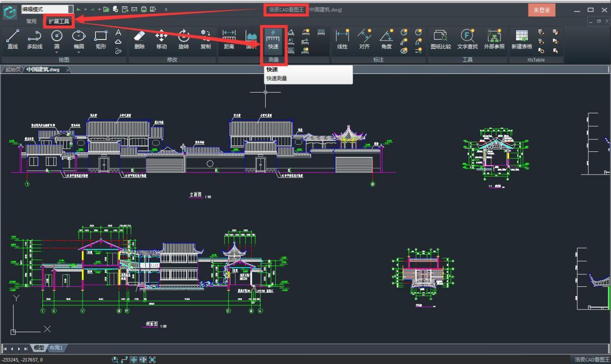Go to previous layout tab arrow
Image resolution: width=611 pixels, height=364 pixels.
tap(12, 348)
